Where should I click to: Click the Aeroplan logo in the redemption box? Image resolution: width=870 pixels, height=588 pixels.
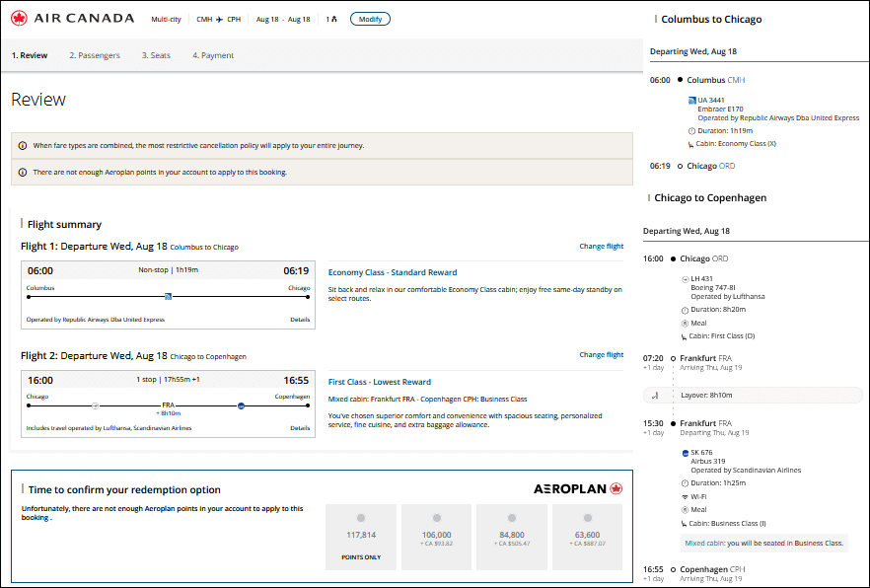pyautogui.click(x=578, y=489)
